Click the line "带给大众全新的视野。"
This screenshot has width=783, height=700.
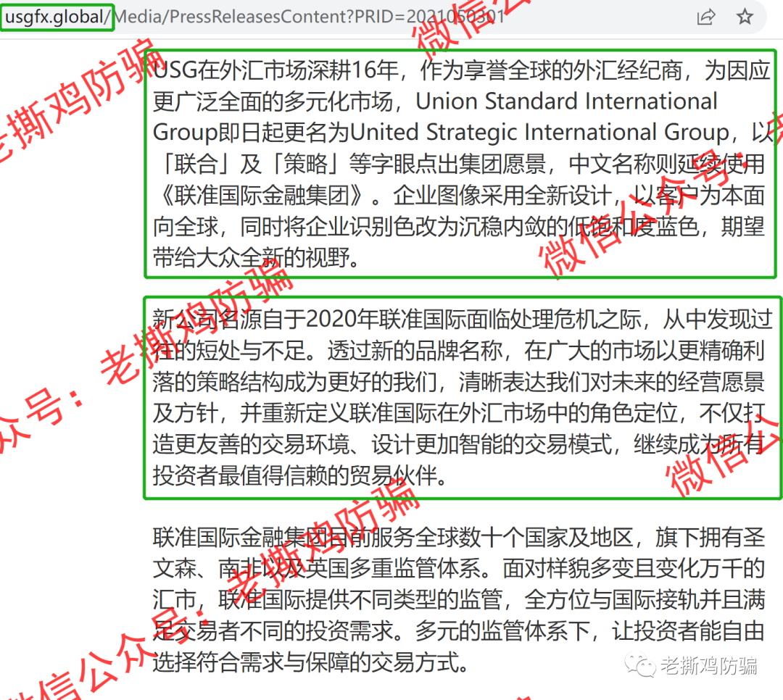coord(257,258)
